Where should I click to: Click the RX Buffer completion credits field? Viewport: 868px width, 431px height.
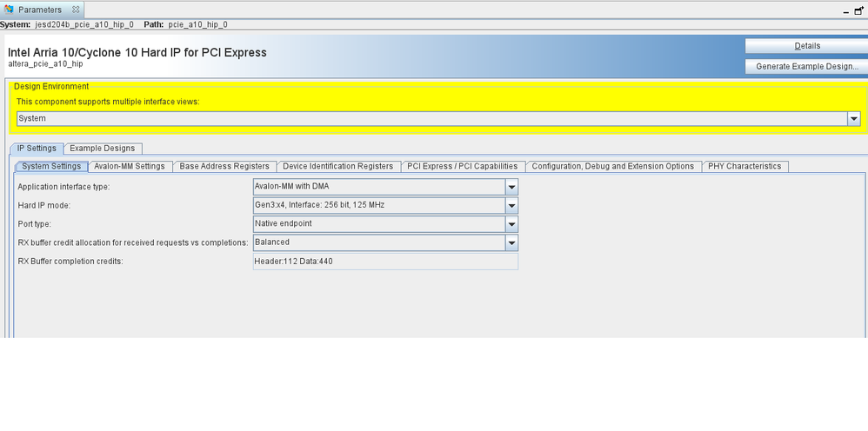[385, 262]
